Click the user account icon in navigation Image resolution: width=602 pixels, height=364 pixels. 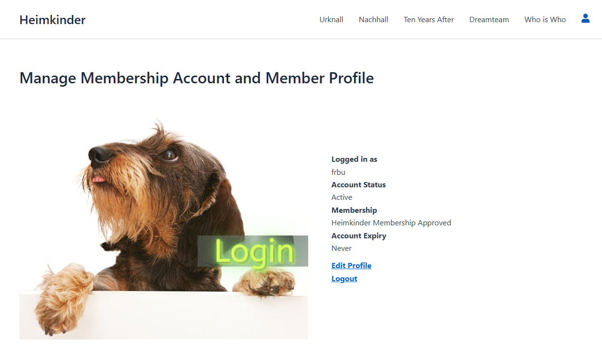tap(585, 19)
